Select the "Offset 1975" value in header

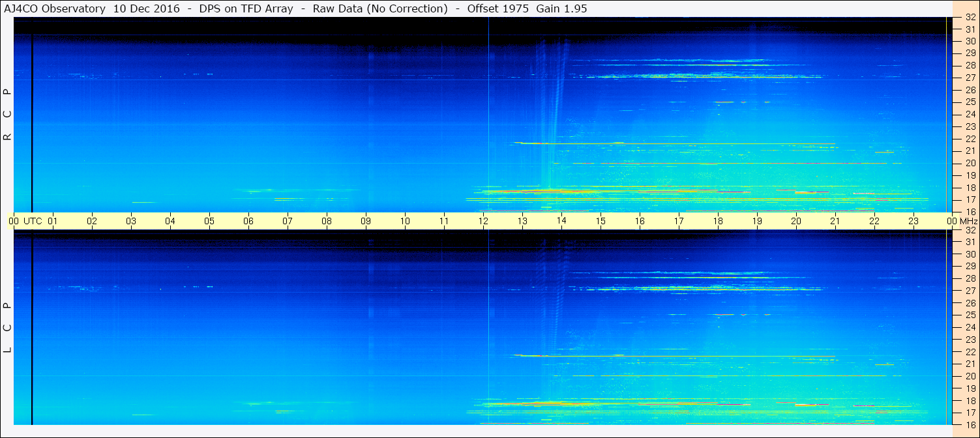point(497,8)
